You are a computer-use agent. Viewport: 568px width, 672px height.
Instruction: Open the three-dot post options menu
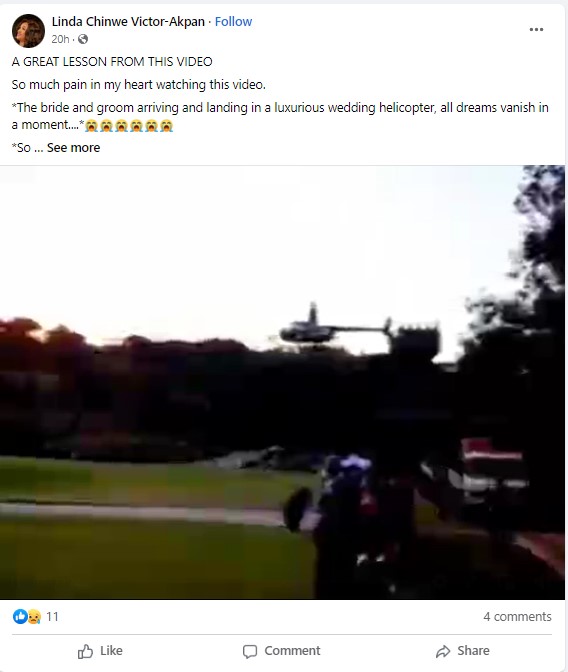coord(536,30)
